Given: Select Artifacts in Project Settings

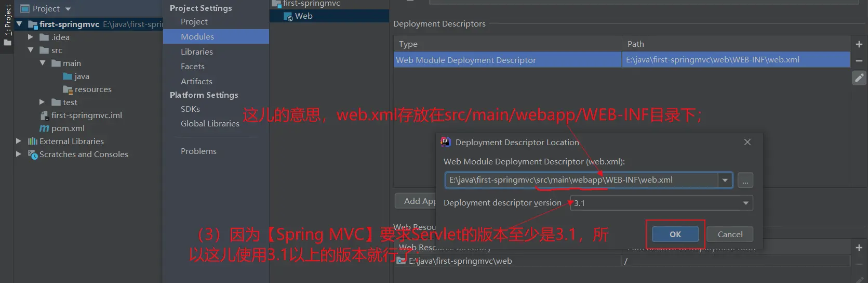Looking at the screenshot, I should coord(196,81).
